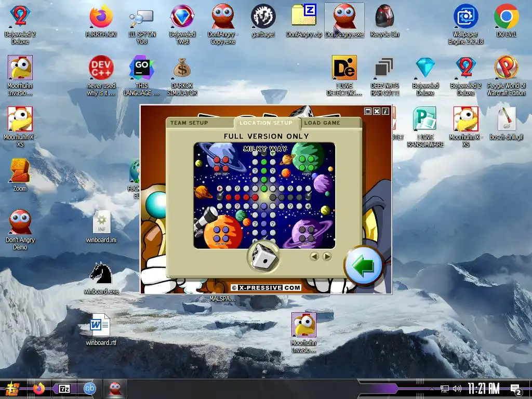
Task: Open 7-Zip from the taskbar
Action: point(64,389)
